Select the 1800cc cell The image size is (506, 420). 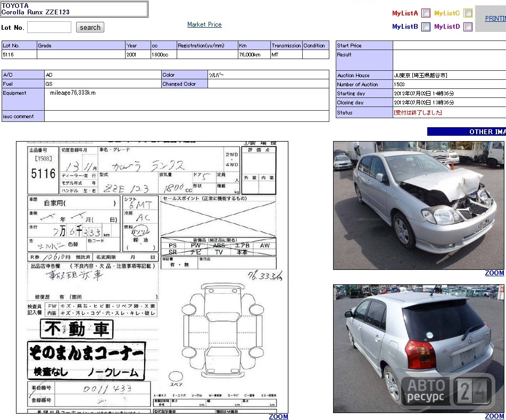pos(163,54)
